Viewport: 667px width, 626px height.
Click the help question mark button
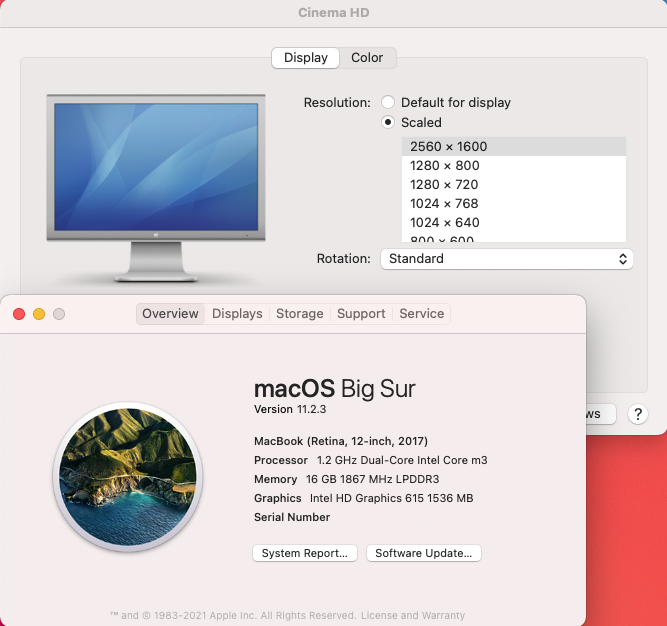coord(638,414)
